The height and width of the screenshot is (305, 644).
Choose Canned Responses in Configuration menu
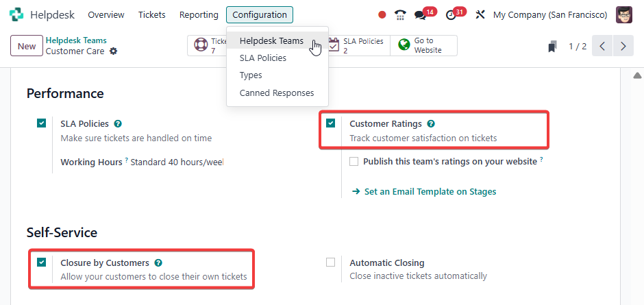tap(277, 93)
